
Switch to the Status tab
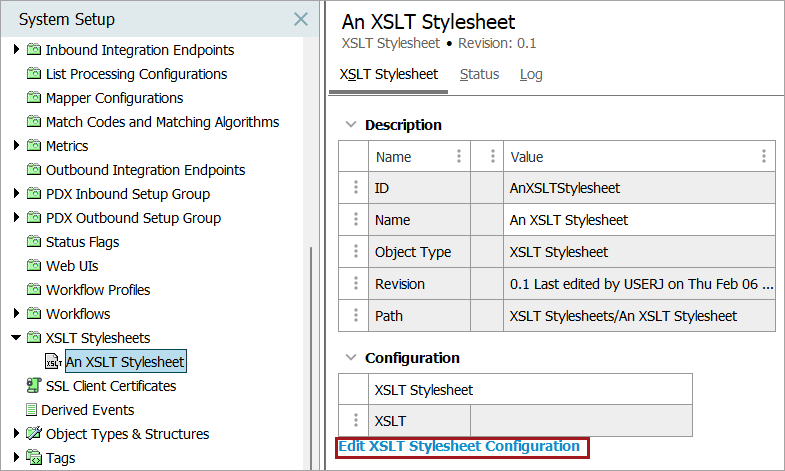point(479,74)
